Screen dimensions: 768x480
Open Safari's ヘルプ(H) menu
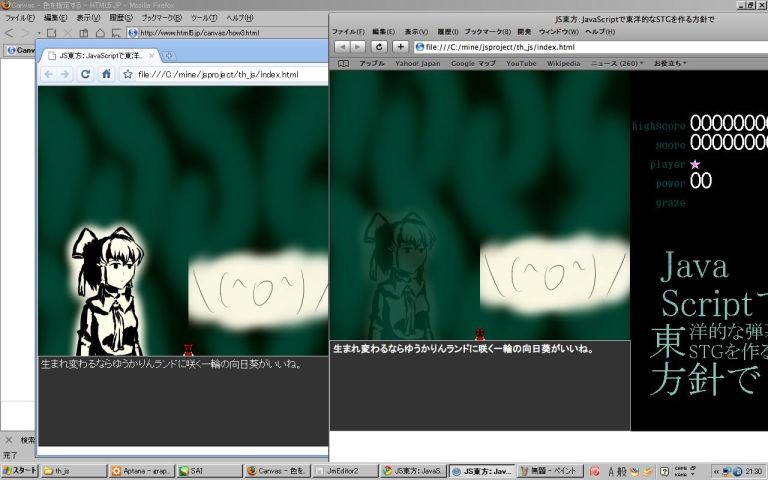pyautogui.click(x=600, y=31)
